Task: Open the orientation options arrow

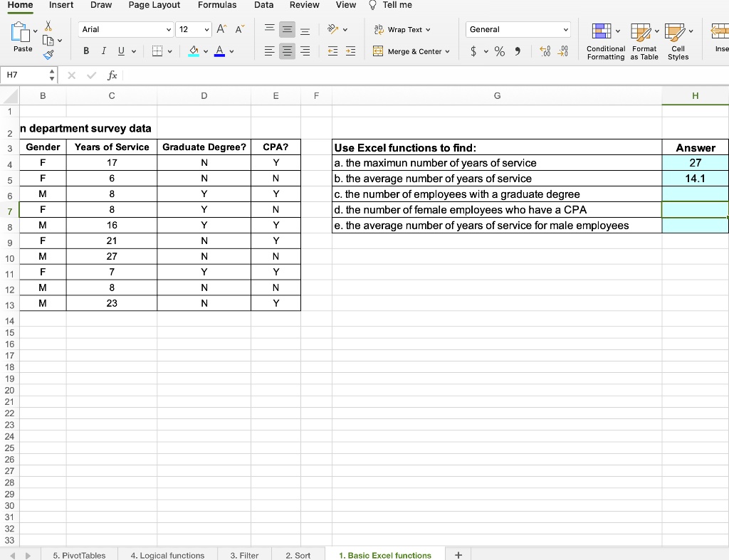Action: [x=345, y=30]
